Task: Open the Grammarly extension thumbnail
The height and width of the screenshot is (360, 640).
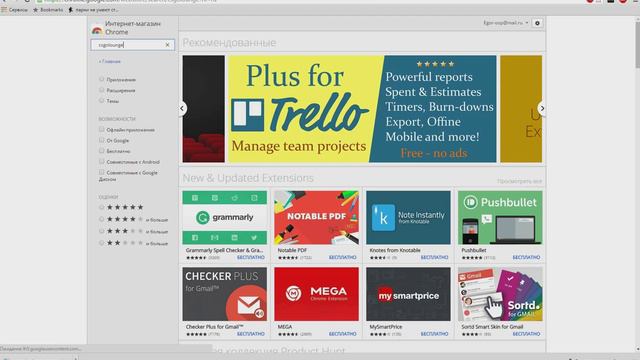Action: point(224,218)
